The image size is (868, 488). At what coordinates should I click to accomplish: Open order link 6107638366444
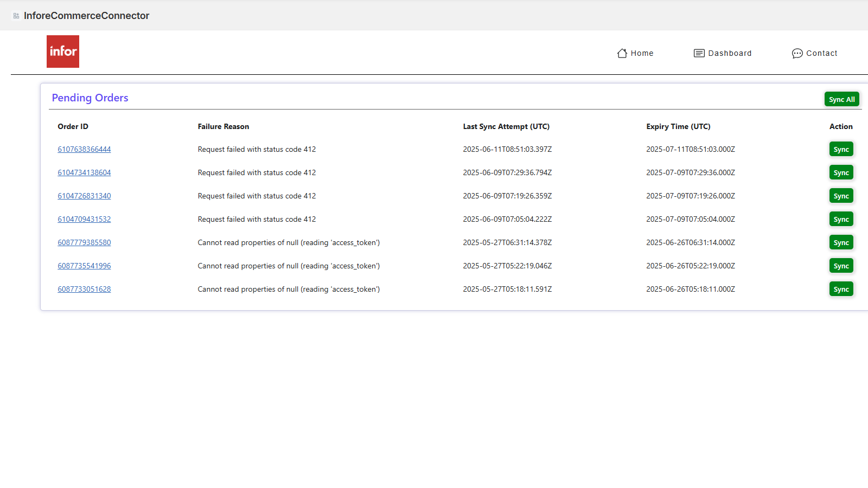(x=84, y=149)
